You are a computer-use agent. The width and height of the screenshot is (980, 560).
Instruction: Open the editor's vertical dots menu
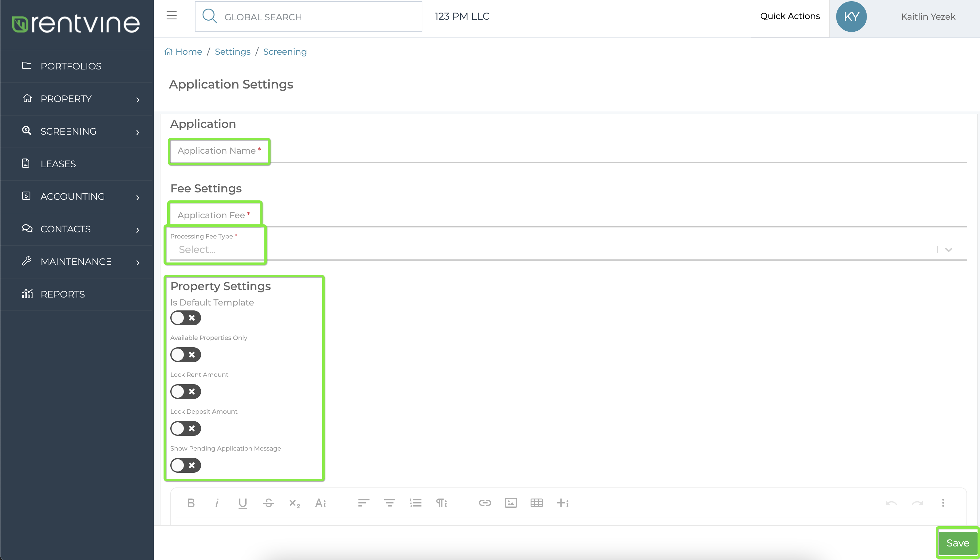pos(943,503)
